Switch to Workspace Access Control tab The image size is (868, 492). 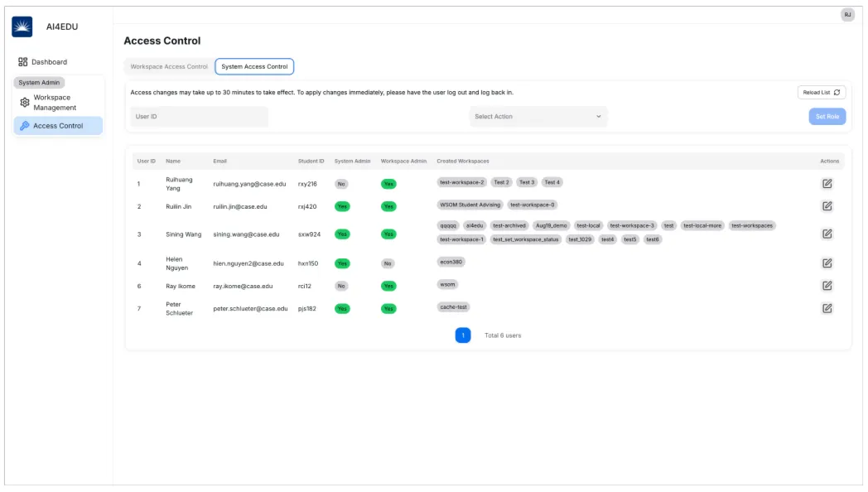click(x=169, y=66)
